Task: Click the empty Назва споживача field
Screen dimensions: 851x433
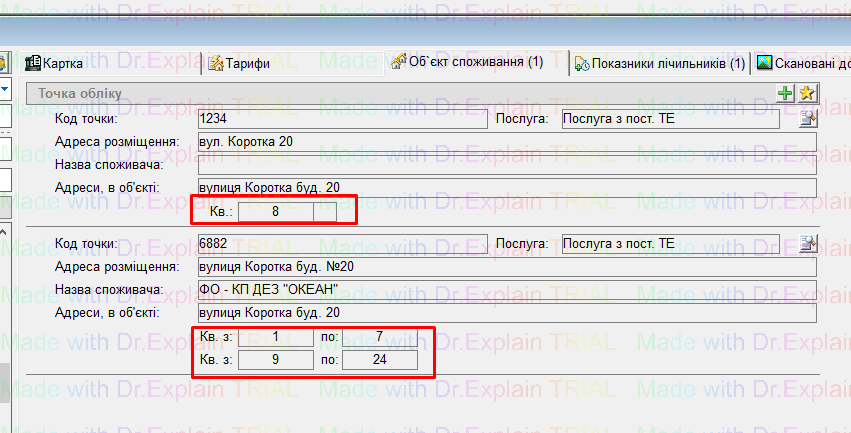Action: [x=506, y=165]
